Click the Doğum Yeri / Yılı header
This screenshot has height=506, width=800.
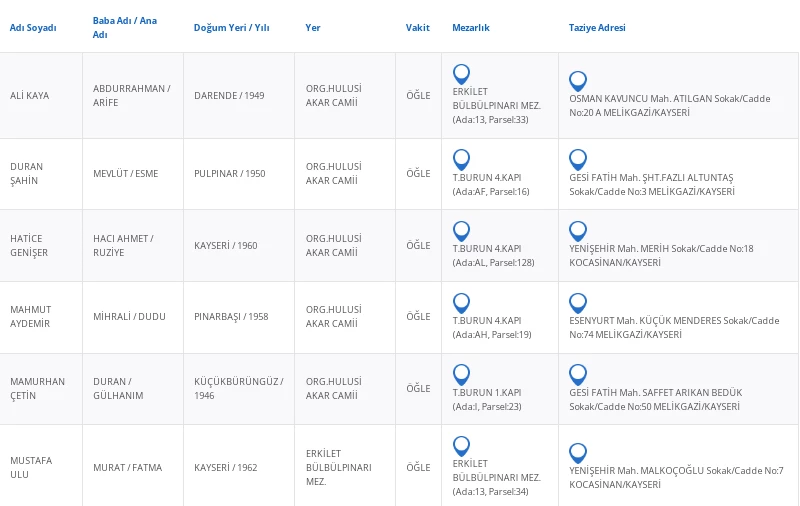tap(231, 28)
